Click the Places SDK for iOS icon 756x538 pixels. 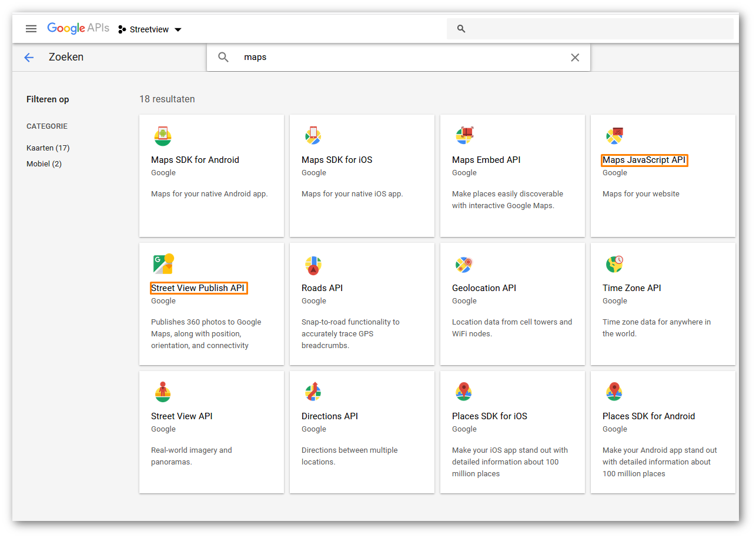[464, 392]
